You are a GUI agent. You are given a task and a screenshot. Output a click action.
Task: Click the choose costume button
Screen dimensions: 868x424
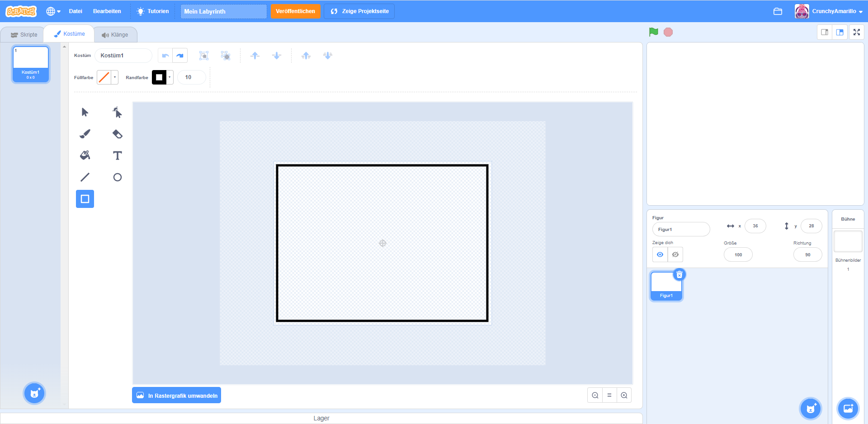tap(34, 393)
